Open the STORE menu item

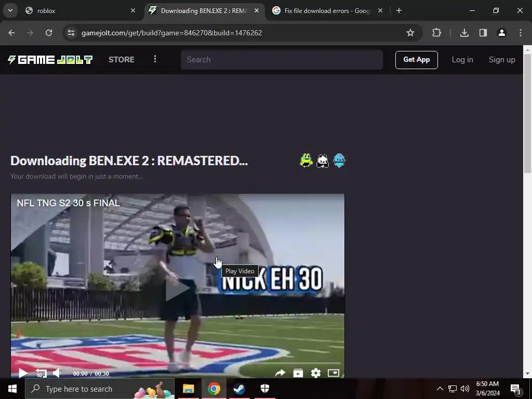pos(122,60)
